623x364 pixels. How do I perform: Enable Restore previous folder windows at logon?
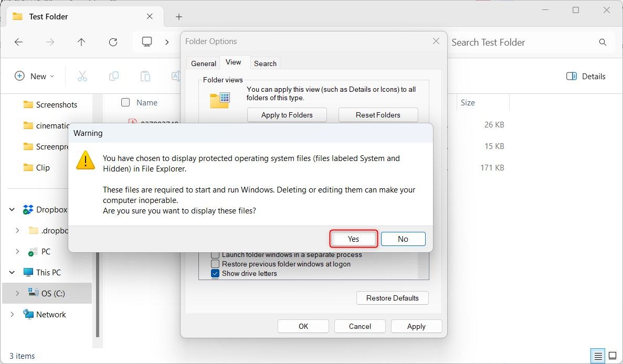point(215,264)
